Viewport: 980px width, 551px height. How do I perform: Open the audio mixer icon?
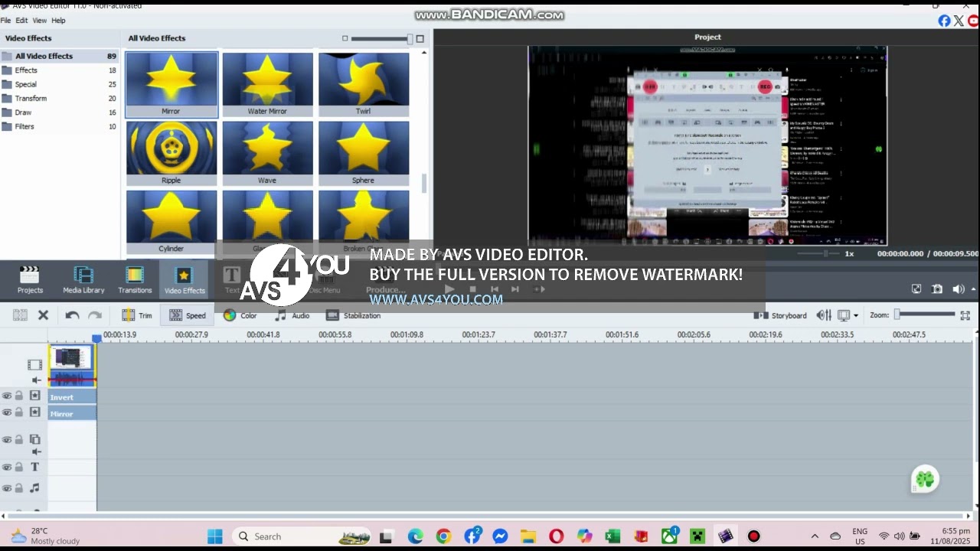824,315
